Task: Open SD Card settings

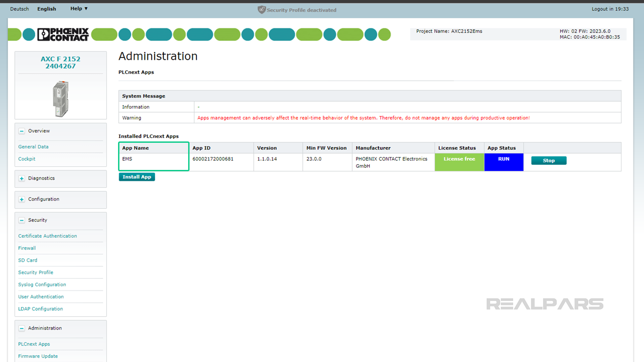Action: [28, 260]
